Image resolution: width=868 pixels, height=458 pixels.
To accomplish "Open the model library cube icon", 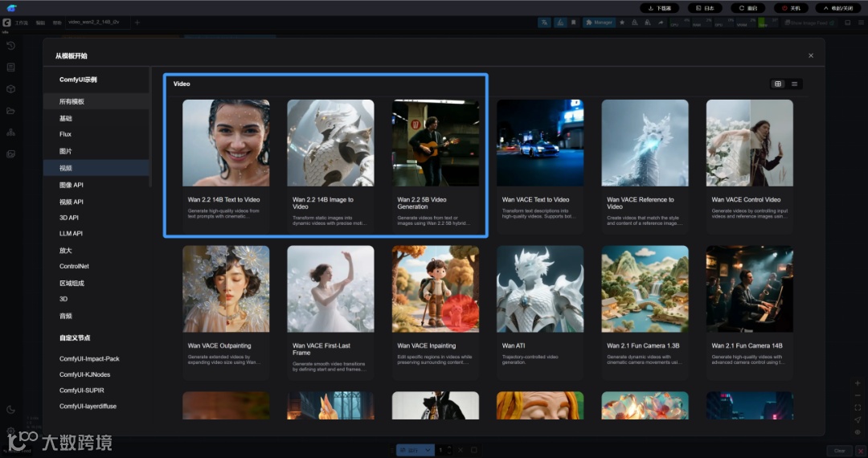I will 10,89.
